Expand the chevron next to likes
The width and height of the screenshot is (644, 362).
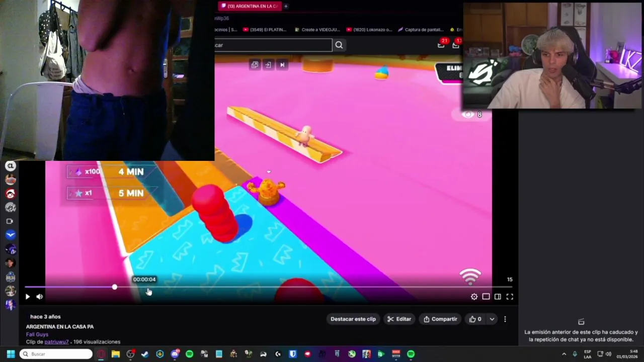tap(492, 319)
